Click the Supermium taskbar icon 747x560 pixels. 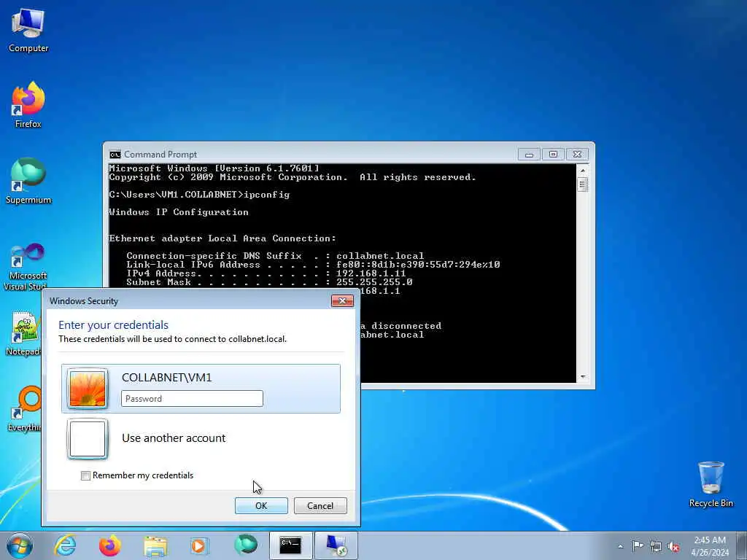[246, 545]
